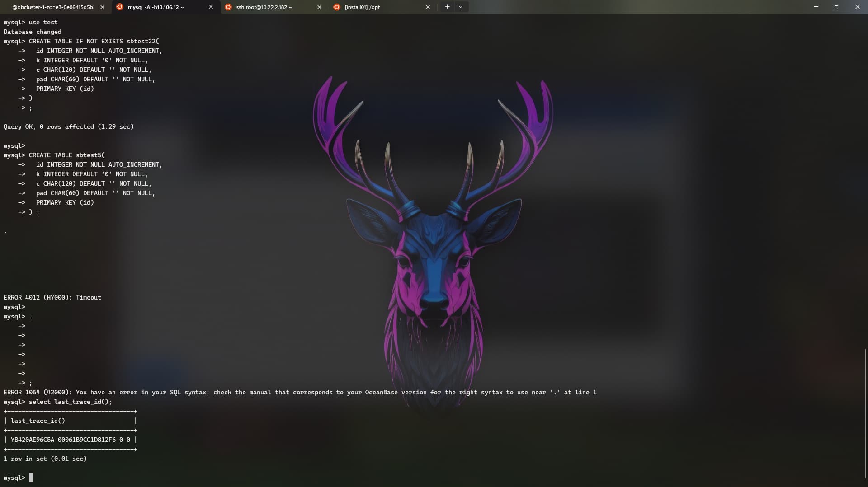Close the mysql -A tab

tap(211, 7)
